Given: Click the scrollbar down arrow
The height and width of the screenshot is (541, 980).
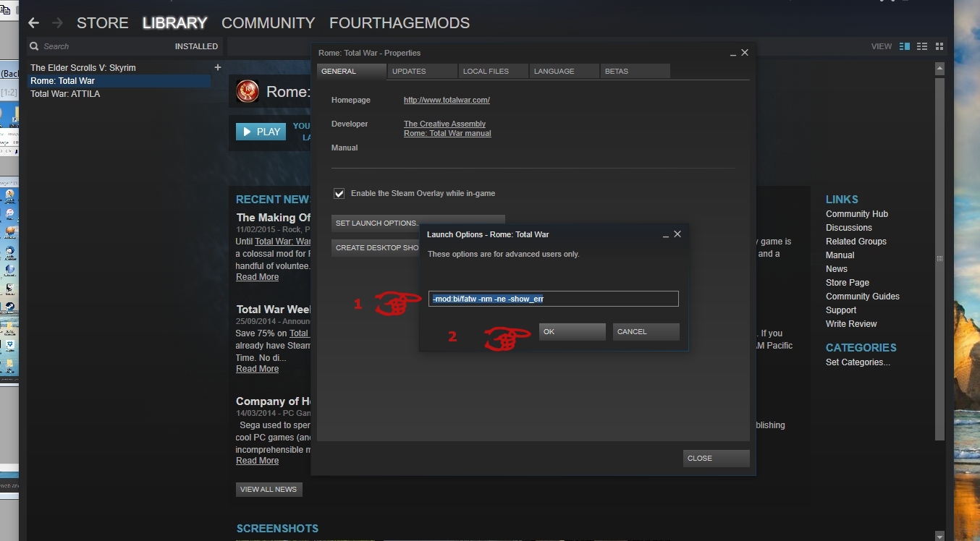Looking at the screenshot, I should 939,536.
